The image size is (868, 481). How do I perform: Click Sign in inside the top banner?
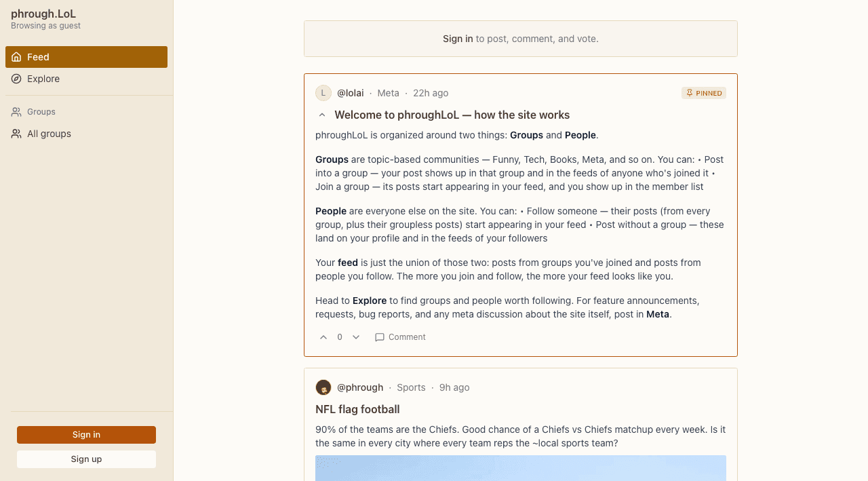click(x=458, y=39)
